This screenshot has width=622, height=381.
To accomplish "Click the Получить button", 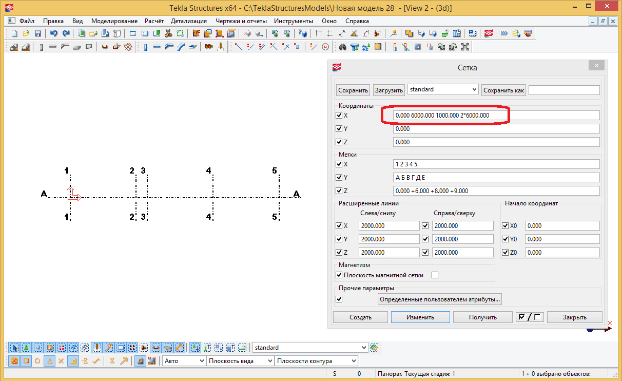I will (482, 317).
